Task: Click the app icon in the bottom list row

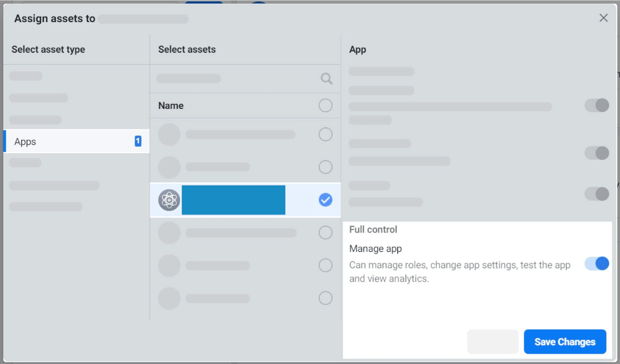Action: [169, 298]
